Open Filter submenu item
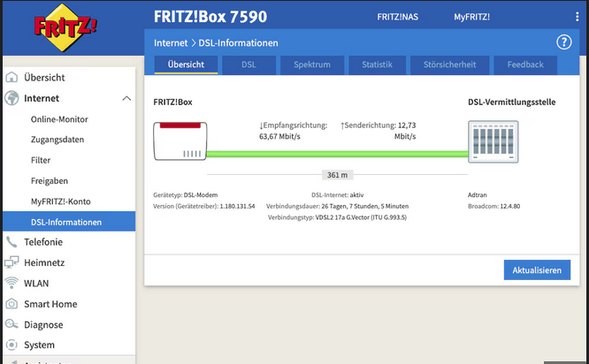 (x=41, y=160)
